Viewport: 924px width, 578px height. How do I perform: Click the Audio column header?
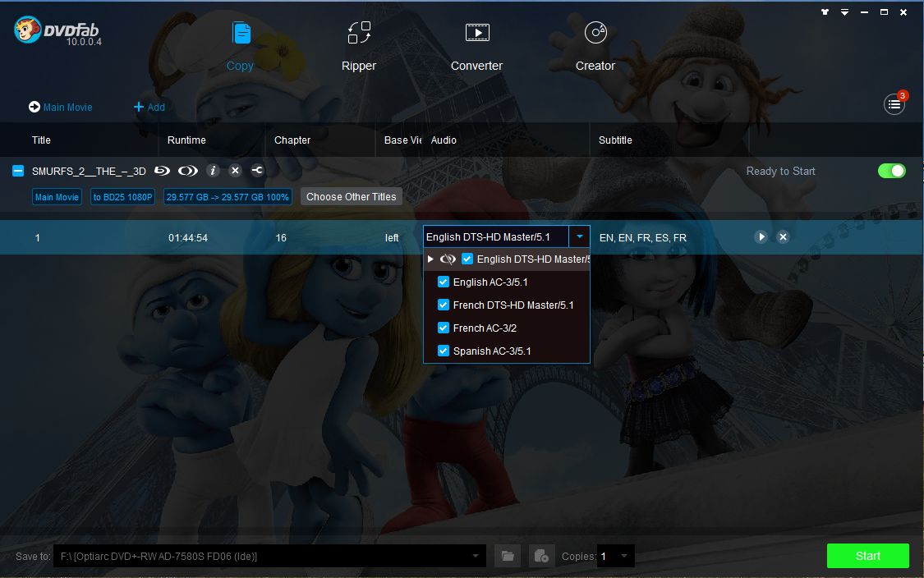point(444,140)
